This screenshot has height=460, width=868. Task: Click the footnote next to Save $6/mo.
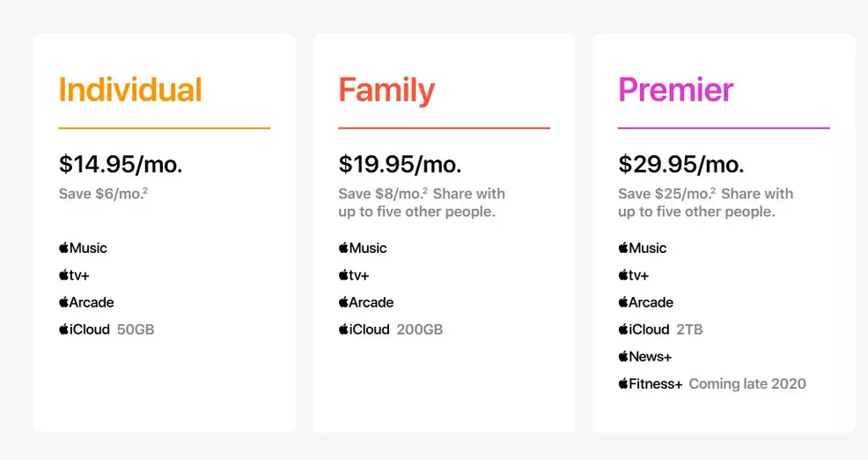[x=145, y=190]
